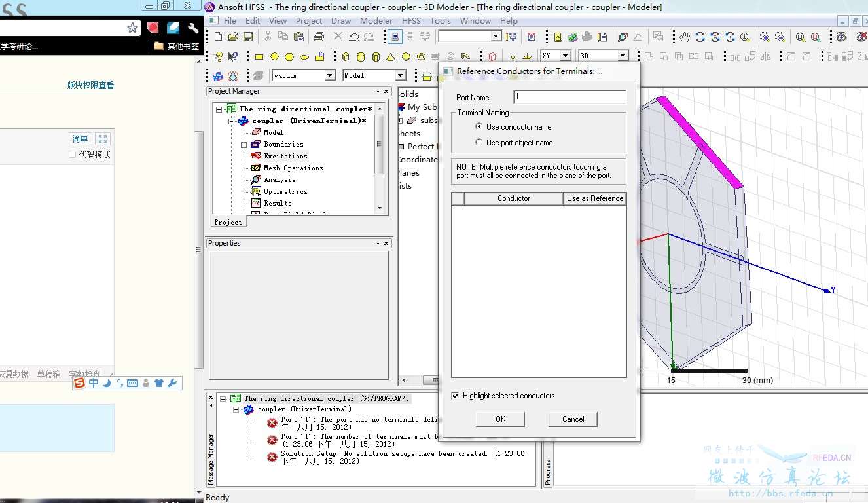Open the 3D movement mode dropdown
This screenshot has height=503, width=868.
(x=623, y=56)
